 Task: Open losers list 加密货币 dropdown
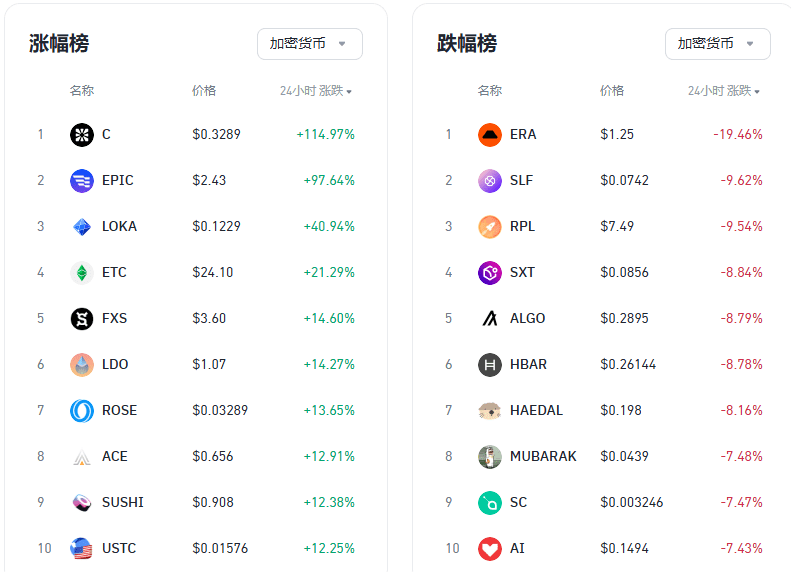pyautogui.click(x=718, y=44)
